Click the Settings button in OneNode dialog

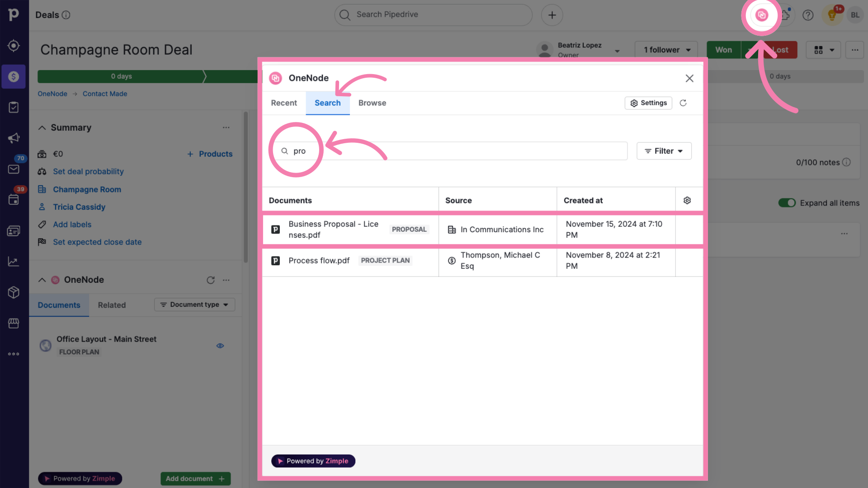click(648, 103)
